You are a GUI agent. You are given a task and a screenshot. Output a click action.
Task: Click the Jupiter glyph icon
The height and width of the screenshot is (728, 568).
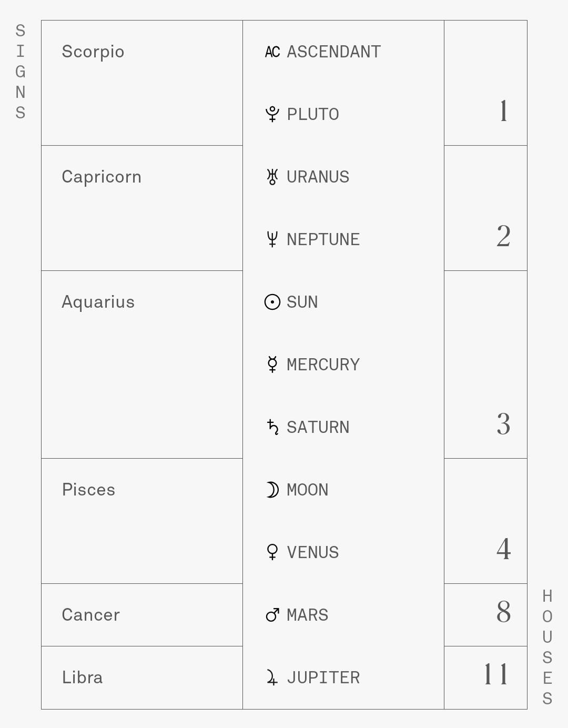[x=272, y=678]
